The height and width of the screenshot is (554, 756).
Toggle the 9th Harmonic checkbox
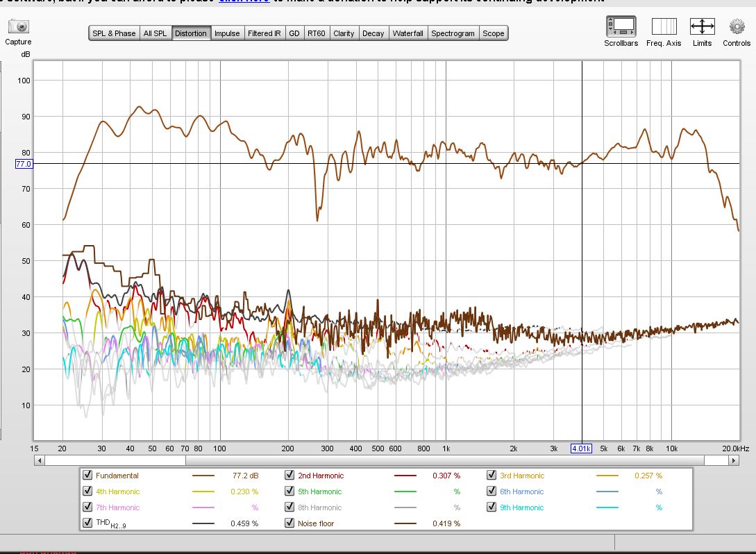[x=492, y=507]
